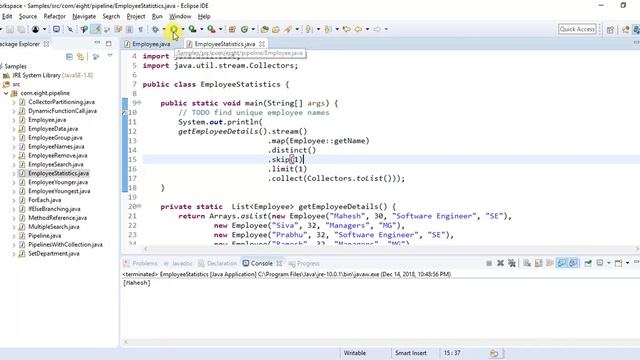Switch to the Declaration tab
The image size is (640, 360).
click(218, 263)
